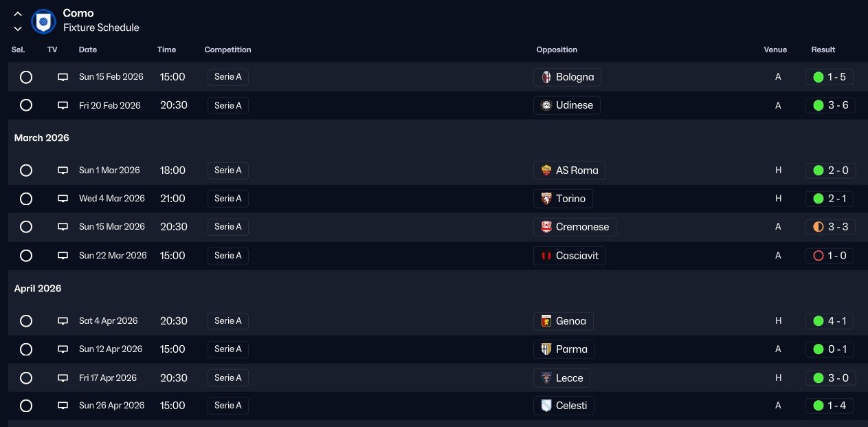The image size is (868, 427).
Task: Select the Celesti fixture radio button
Action: [26, 406]
